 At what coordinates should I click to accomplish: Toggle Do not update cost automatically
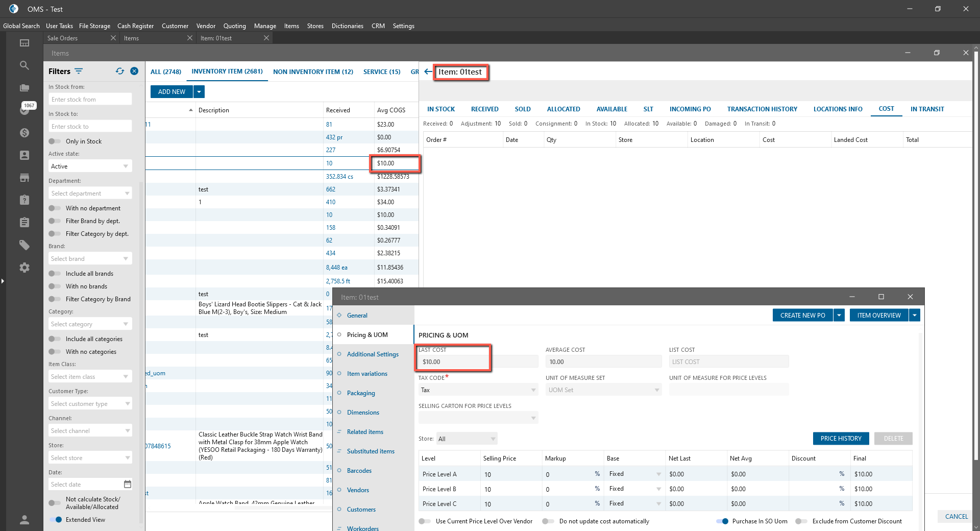point(548,521)
